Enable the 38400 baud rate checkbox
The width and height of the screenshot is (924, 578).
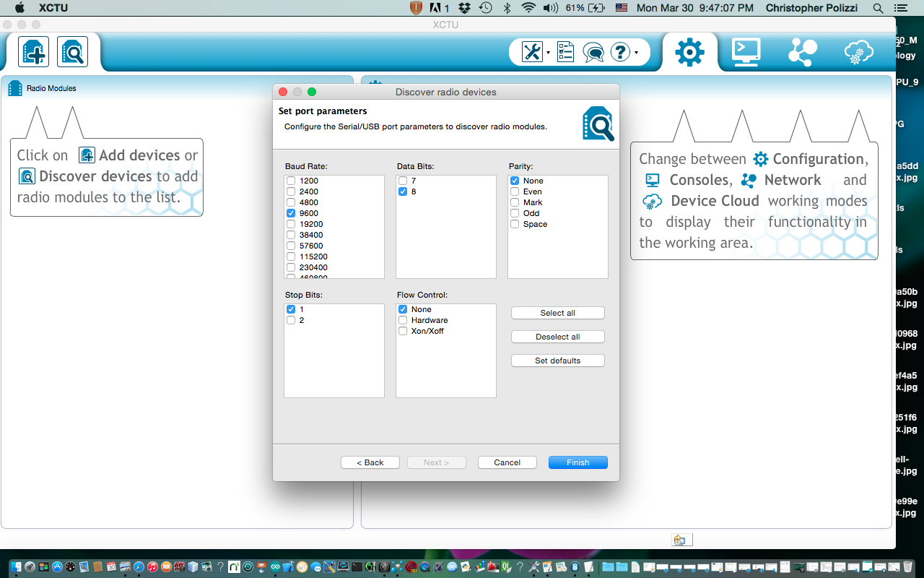coord(291,235)
